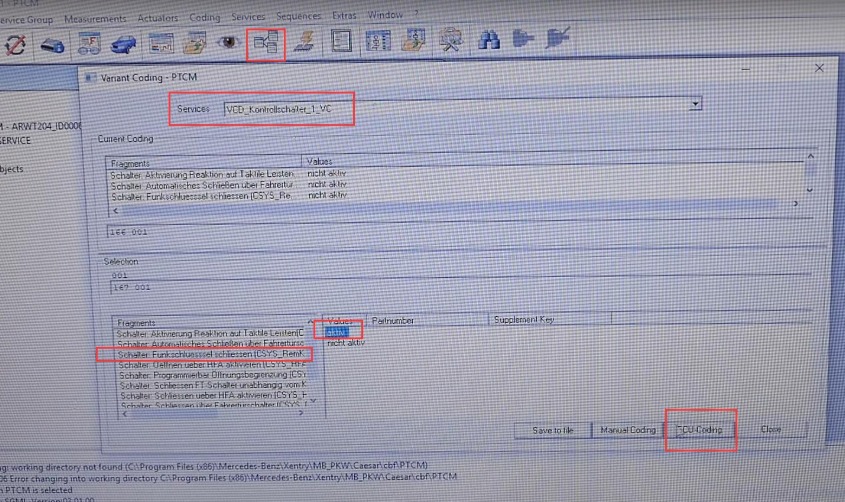Select the 'nicht aktiv' value in Selection
The image size is (845, 502).
point(346,343)
